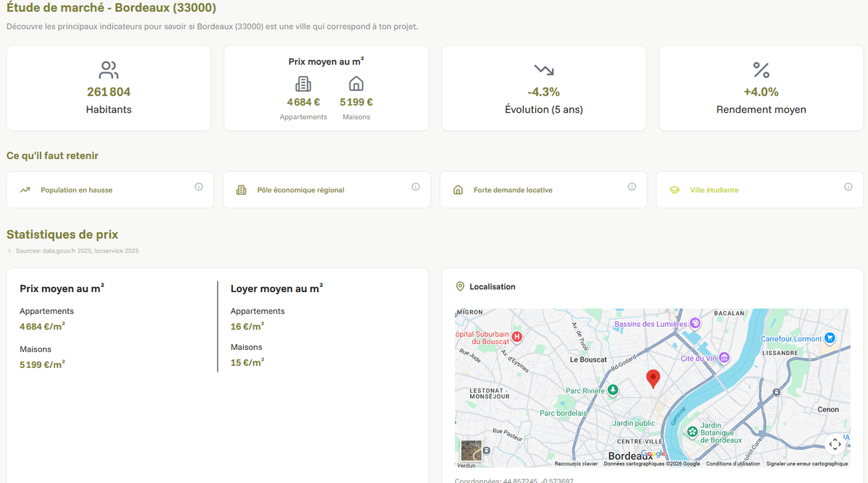Screen dimensions: 868x483
Task: Click the downward trend icon above -4.3%
Action: tap(544, 70)
